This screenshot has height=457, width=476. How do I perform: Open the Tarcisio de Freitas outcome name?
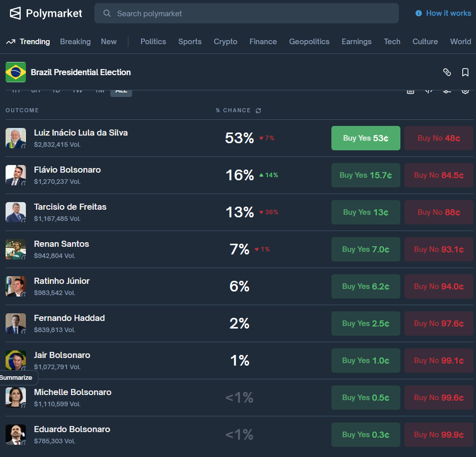[x=70, y=207]
